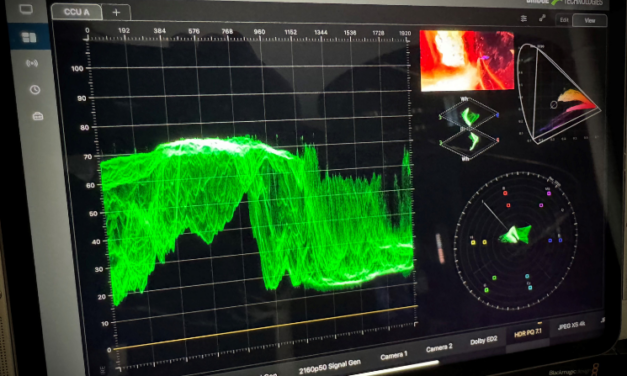Select the Camera 1 source
Viewport: 627px width, 376px height.
393,355
